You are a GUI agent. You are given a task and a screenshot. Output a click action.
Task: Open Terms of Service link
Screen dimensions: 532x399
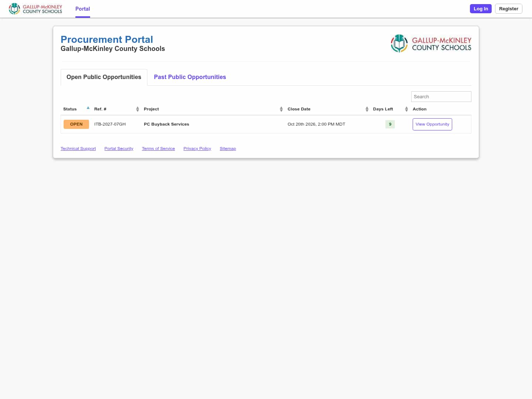pos(158,149)
